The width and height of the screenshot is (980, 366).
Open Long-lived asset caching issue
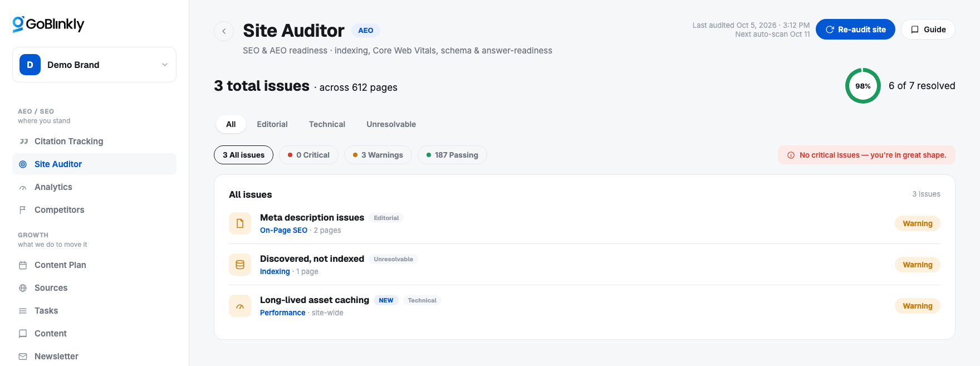[x=585, y=306]
